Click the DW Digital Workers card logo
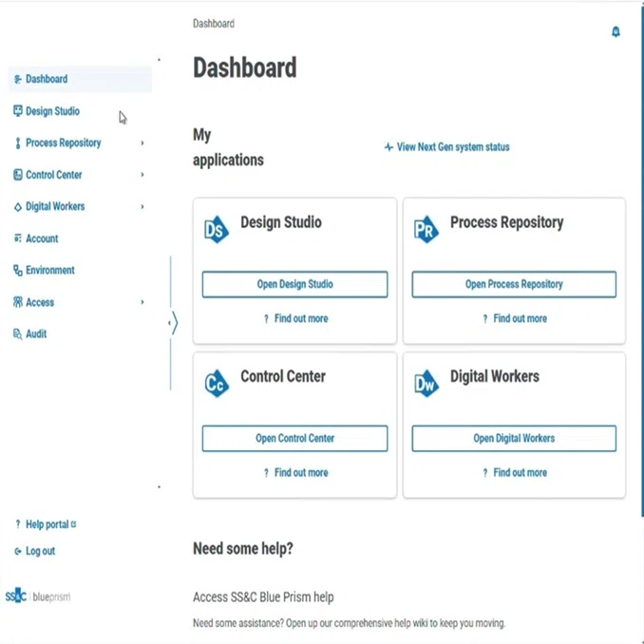The height and width of the screenshot is (644, 644). [x=426, y=384]
